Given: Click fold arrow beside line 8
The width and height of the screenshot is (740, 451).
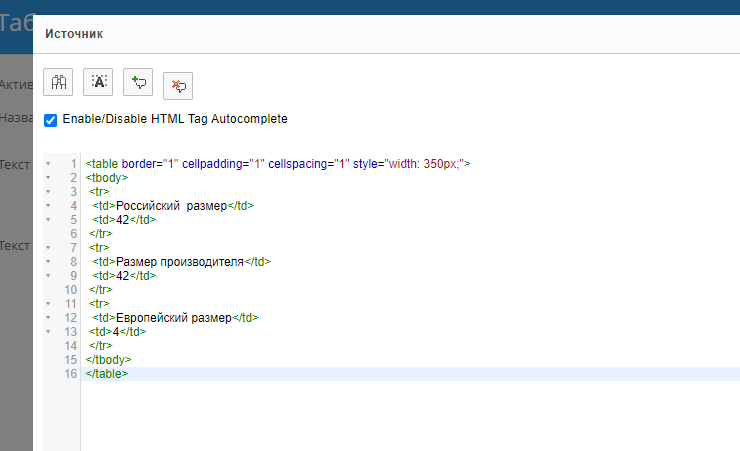Looking at the screenshot, I should click(x=47, y=261).
